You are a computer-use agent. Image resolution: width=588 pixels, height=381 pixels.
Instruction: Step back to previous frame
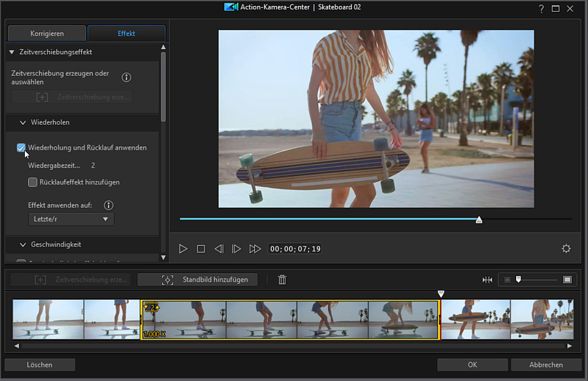219,249
